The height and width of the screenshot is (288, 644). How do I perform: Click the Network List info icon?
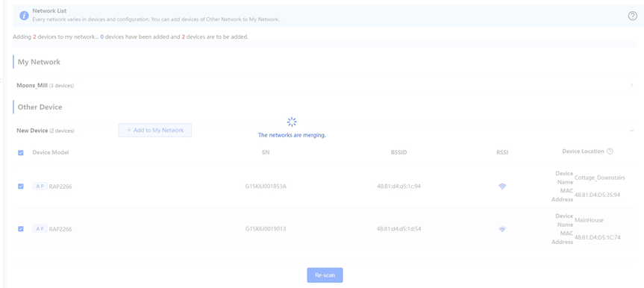24,16
